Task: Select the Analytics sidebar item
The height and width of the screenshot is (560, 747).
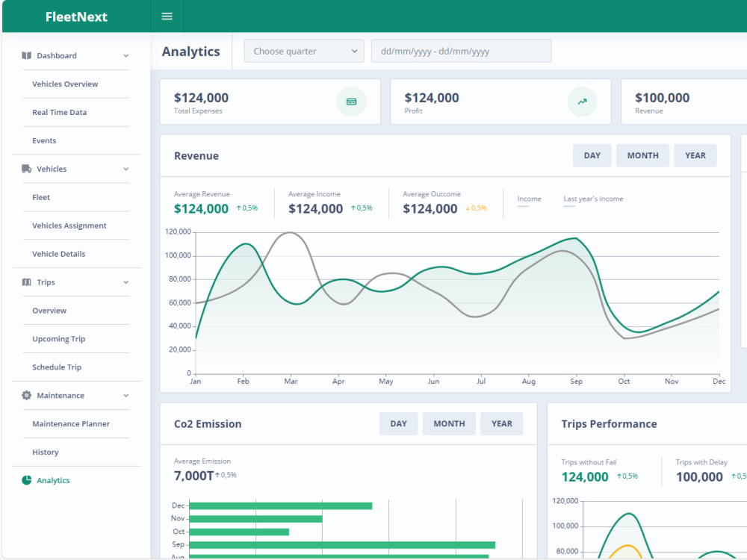Action: (x=53, y=480)
